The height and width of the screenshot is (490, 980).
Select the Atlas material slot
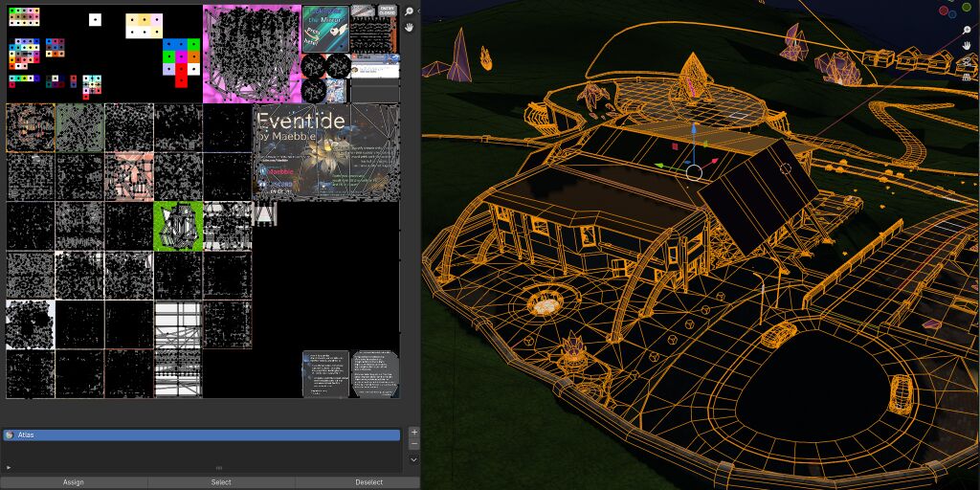point(201,435)
